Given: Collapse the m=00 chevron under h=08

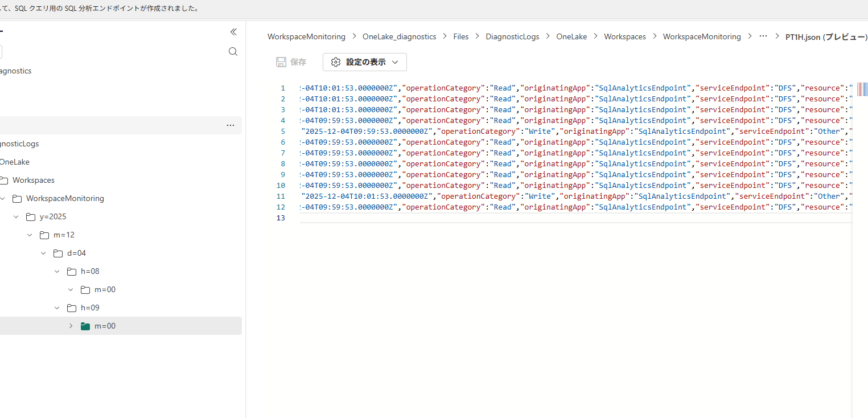Looking at the screenshot, I should 71,290.
